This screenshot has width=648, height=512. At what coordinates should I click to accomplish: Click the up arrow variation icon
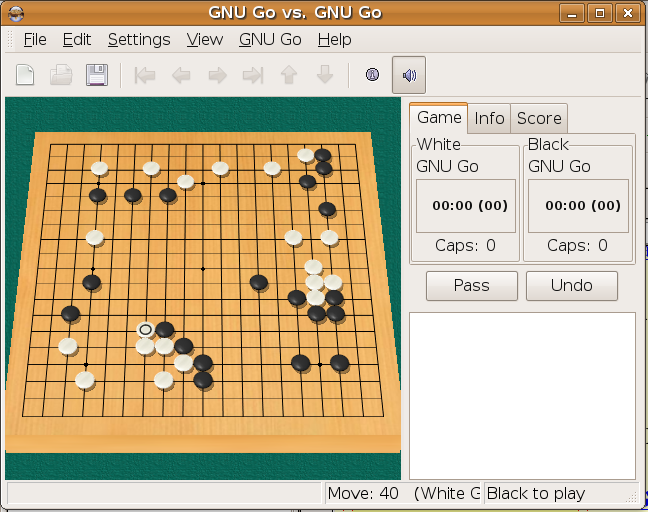288,75
